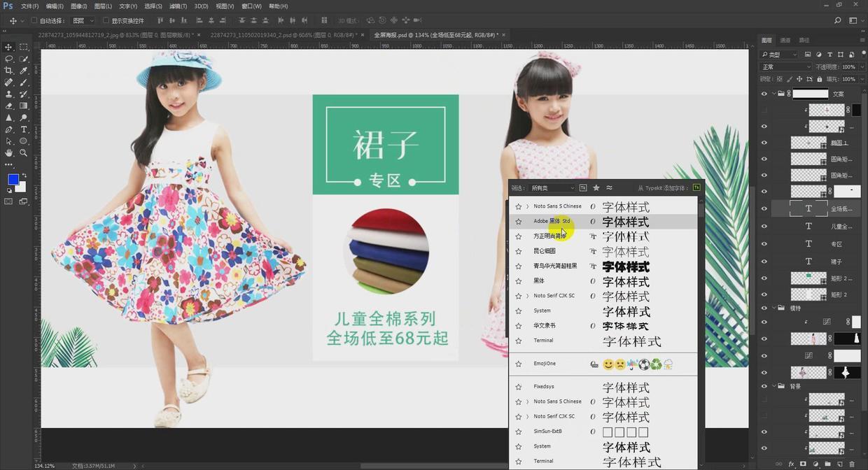
Task: Pick the Crop tool
Action: 9,71
